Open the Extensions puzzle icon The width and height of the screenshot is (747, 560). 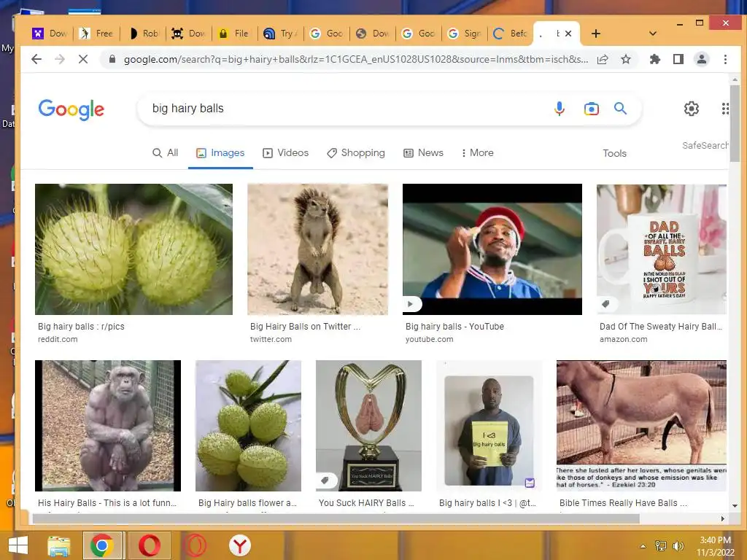(x=655, y=59)
